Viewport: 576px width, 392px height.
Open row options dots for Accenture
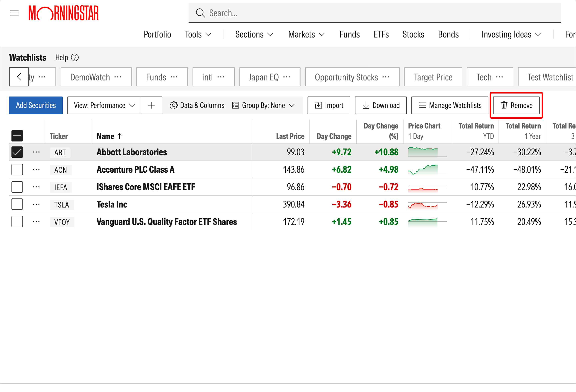click(x=36, y=170)
